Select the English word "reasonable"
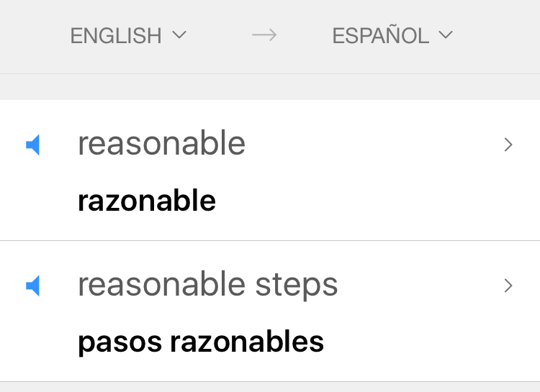The image size is (540, 392). click(x=161, y=144)
